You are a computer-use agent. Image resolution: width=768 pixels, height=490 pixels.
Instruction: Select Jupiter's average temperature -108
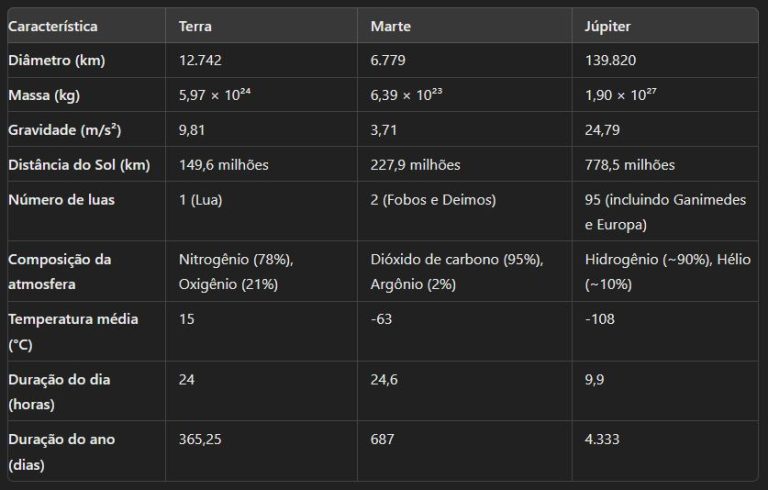click(600, 320)
